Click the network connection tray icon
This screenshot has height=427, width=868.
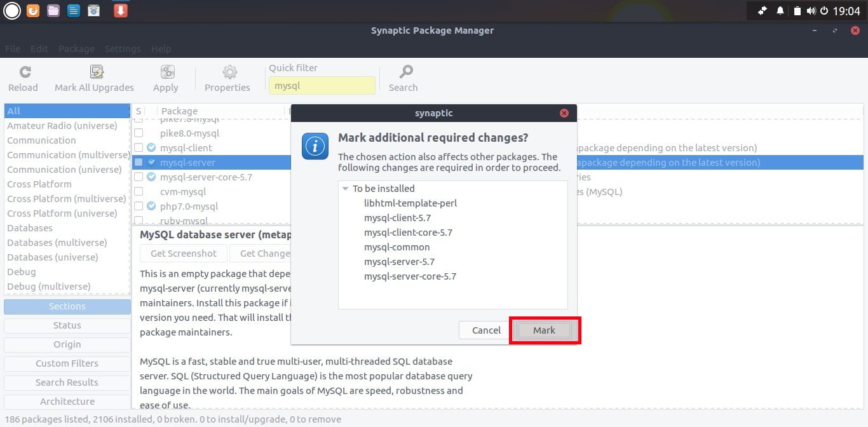763,11
